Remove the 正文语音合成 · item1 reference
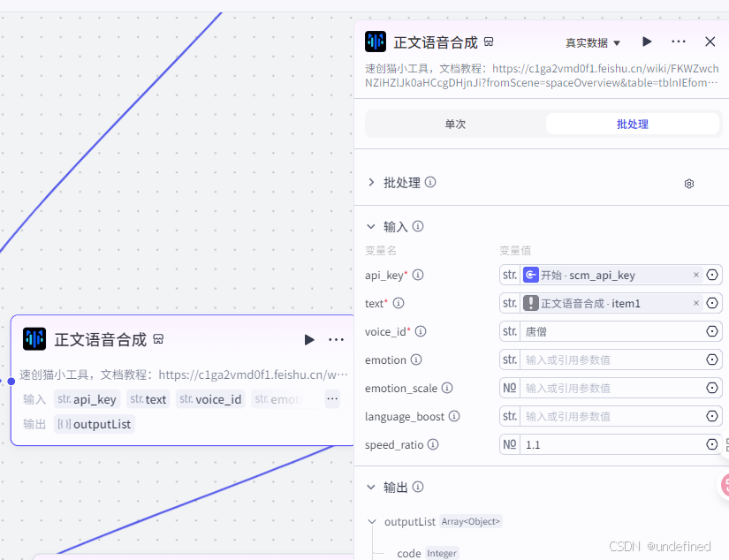The image size is (729, 560). (696, 304)
